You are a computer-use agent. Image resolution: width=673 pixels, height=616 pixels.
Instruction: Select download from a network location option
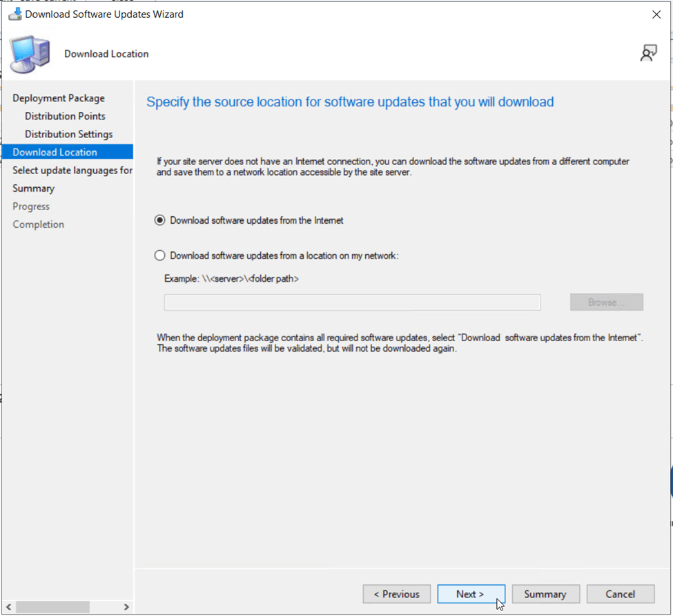(x=160, y=256)
